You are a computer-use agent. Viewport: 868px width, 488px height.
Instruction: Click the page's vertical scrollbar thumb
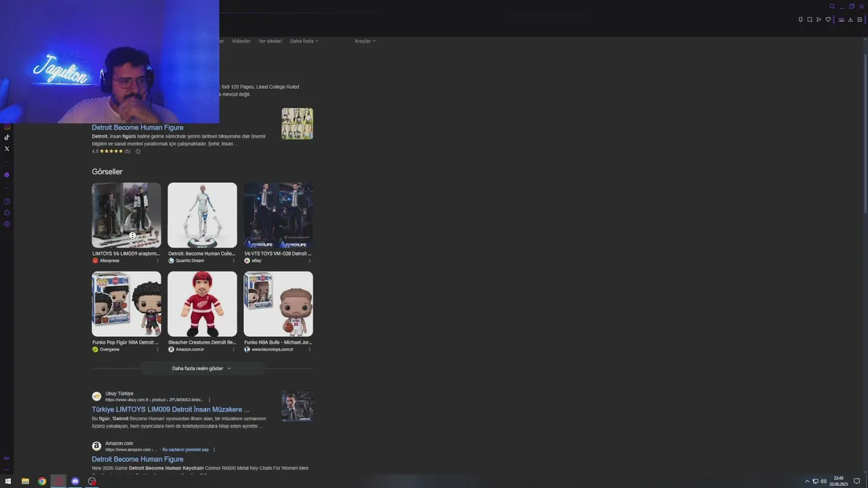pos(865,132)
